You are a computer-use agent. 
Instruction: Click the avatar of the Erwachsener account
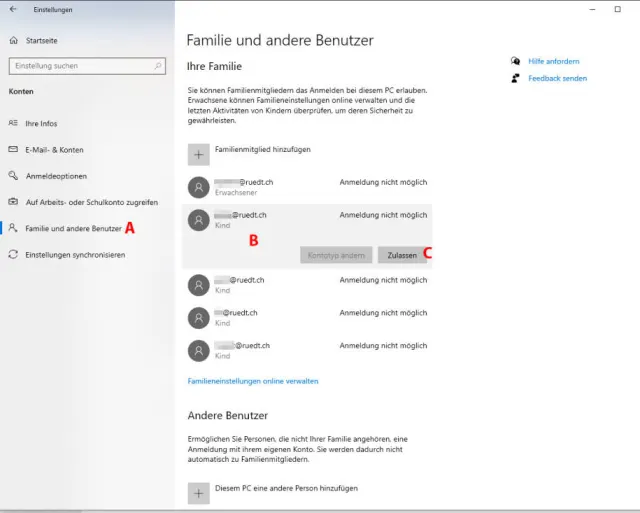199,187
